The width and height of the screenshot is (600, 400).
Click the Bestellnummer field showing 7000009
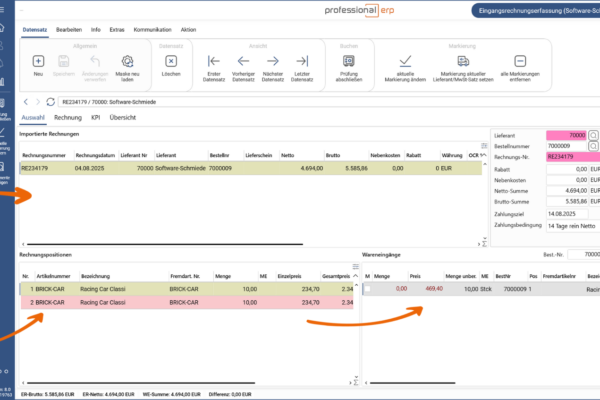point(566,146)
